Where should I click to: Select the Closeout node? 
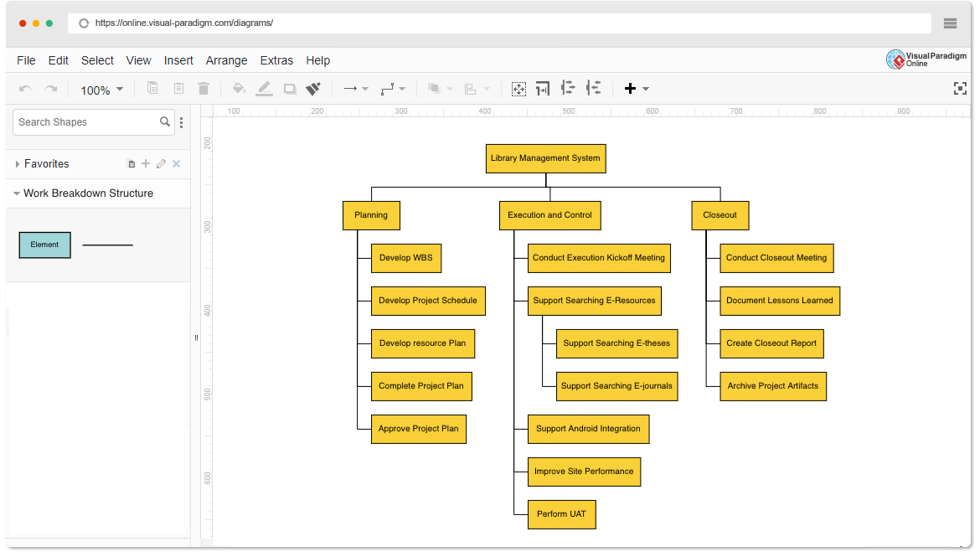pos(720,215)
